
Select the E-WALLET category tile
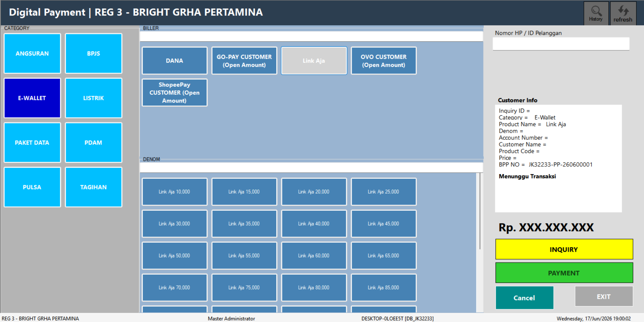32,98
